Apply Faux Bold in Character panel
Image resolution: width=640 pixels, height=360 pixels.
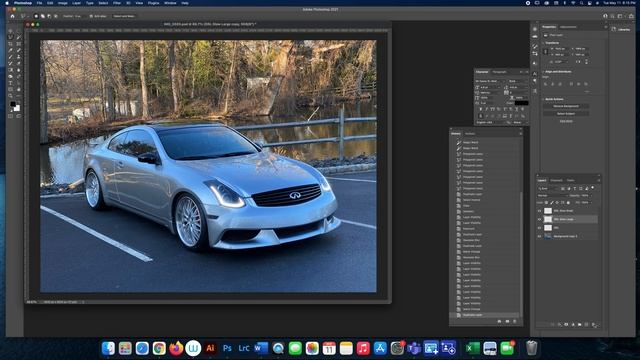tap(480, 109)
